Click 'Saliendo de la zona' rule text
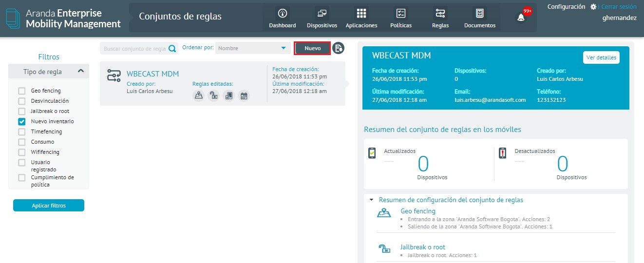Screen dimensions: 644x263 tap(480, 227)
